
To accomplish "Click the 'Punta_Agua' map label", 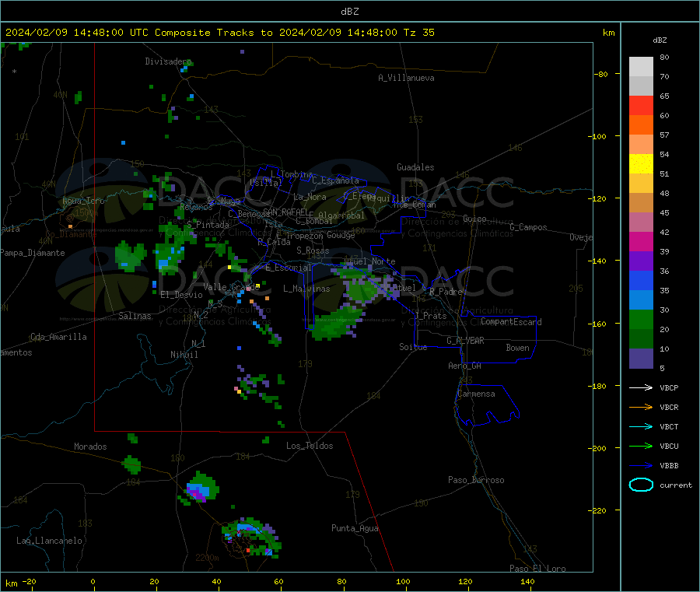I will click(355, 528).
